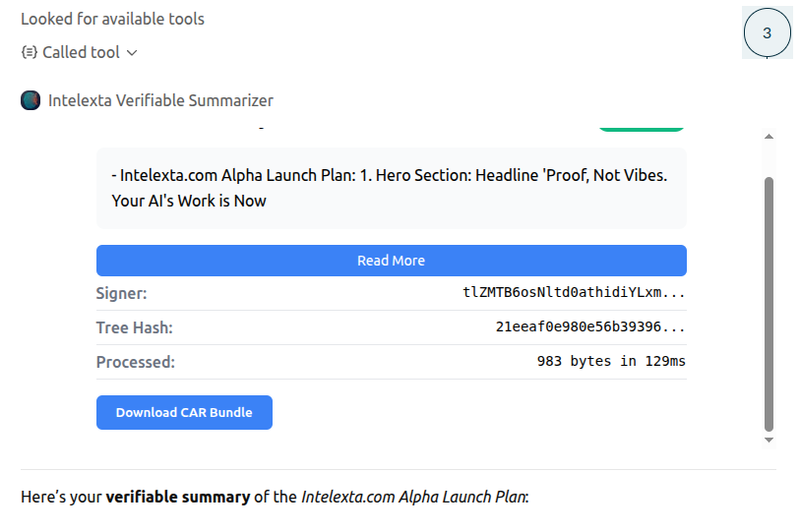Click the scrollbar up arrow
The image size is (800, 532).
point(769,137)
